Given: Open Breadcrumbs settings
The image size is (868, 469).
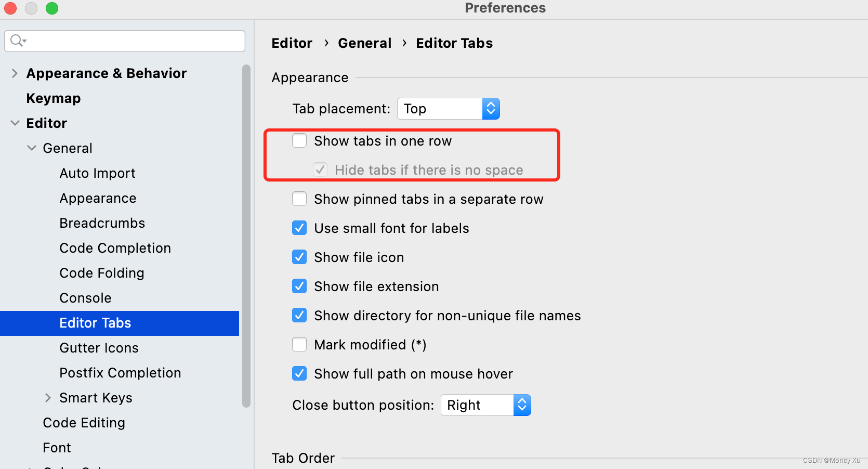Looking at the screenshot, I should coord(102,223).
